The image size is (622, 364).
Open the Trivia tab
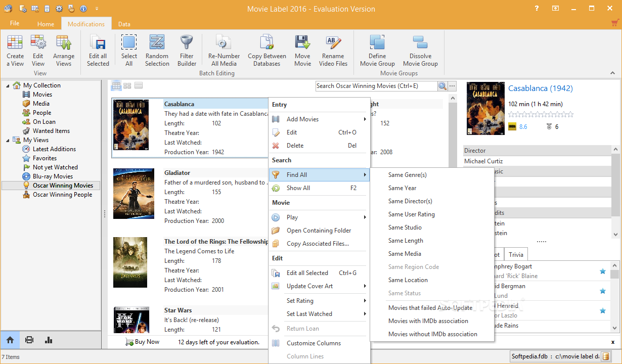(516, 255)
